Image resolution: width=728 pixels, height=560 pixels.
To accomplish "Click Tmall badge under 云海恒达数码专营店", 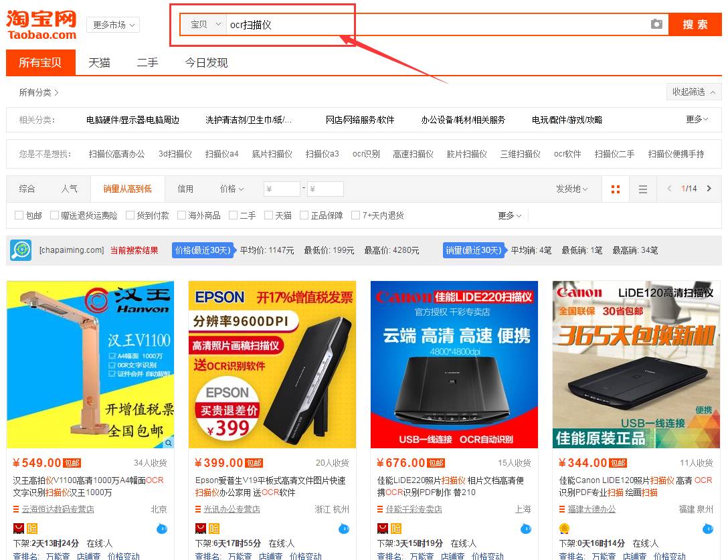I will (19, 529).
